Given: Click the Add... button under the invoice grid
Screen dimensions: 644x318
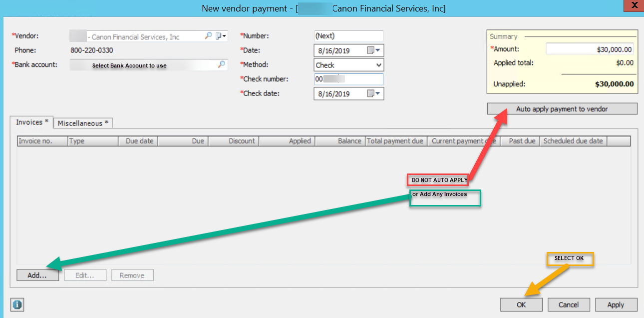Looking at the screenshot, I should click(37, 275).
